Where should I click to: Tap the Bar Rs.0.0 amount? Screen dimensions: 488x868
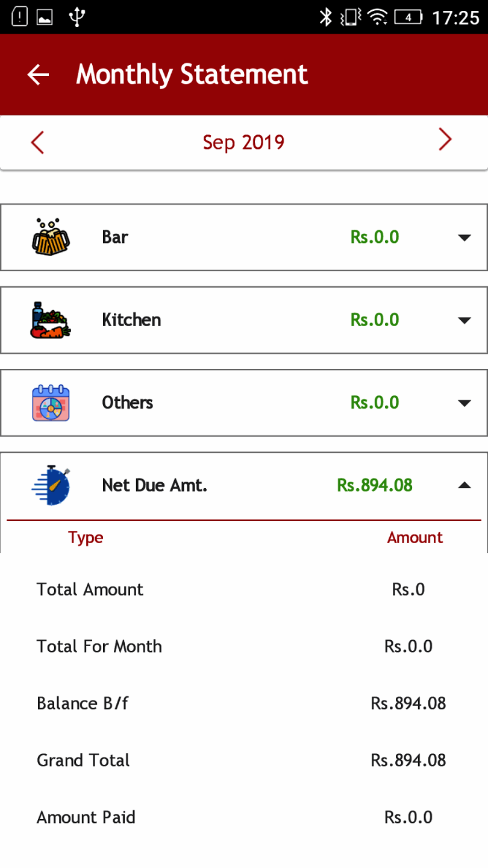pos(375,237)
